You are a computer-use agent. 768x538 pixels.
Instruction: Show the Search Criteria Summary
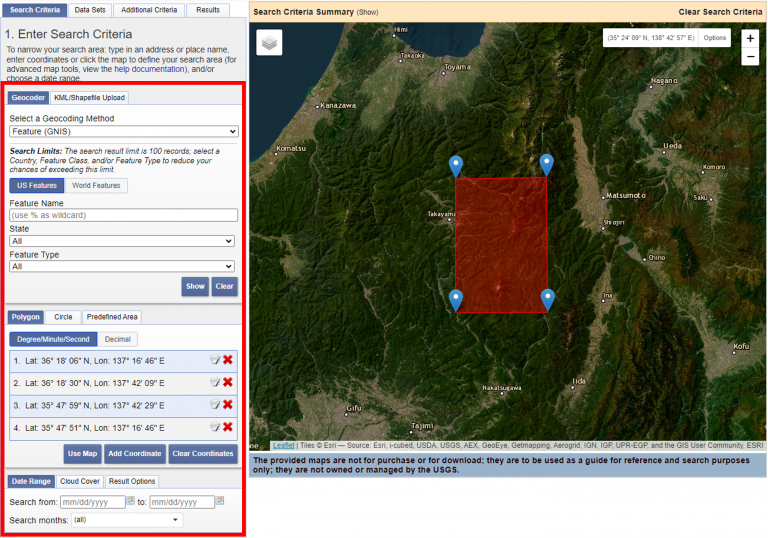tap(367, 12)
